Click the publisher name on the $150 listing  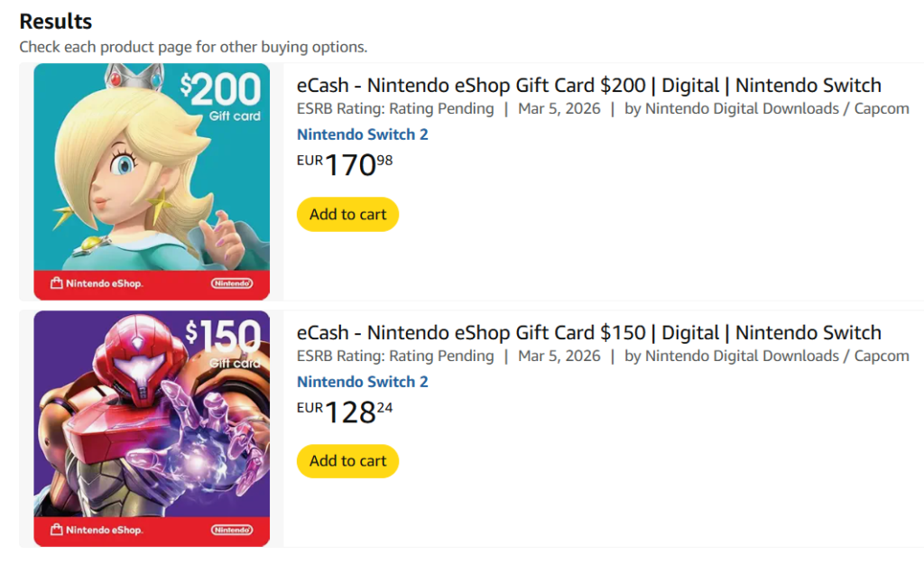point(776,356)
